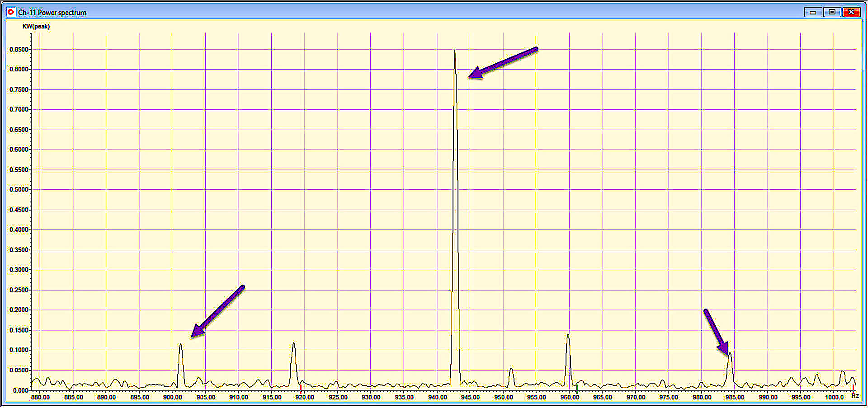Click the 915.00 frequency label
The width and height of the screenshot is (868, 408).
pyautogui.click(x=272, y=398)
